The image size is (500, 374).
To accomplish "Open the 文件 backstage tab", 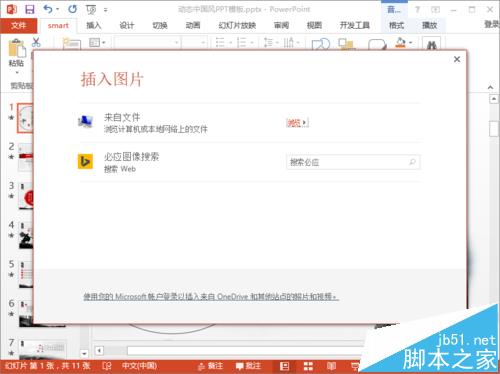I will click(x=18, y=25).
